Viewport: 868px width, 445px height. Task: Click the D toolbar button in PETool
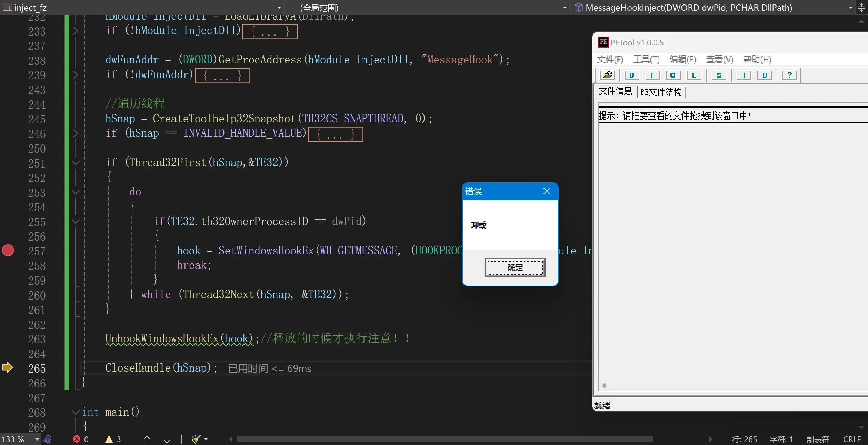[x=632, y=75]
